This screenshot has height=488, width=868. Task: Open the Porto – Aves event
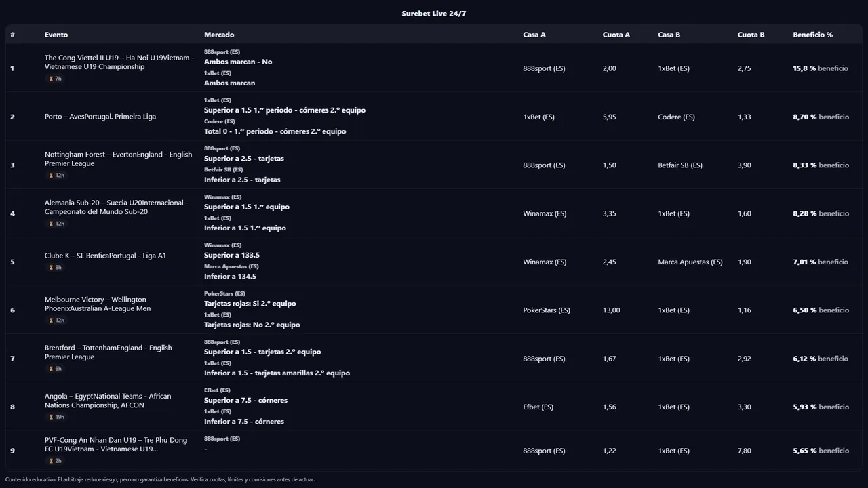click(100, 117)
